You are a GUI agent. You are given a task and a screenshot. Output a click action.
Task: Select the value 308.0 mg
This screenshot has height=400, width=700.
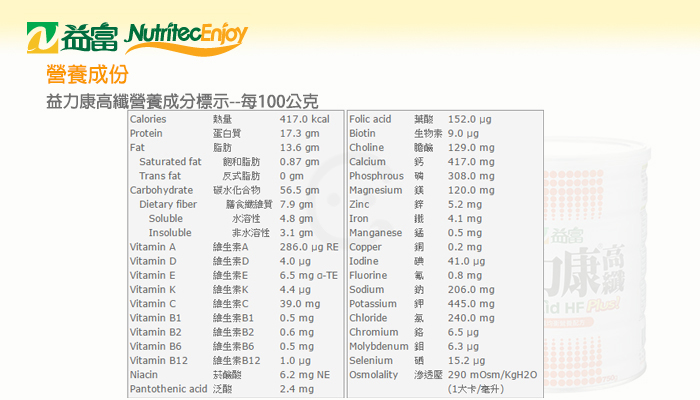[x=471, y=176]
